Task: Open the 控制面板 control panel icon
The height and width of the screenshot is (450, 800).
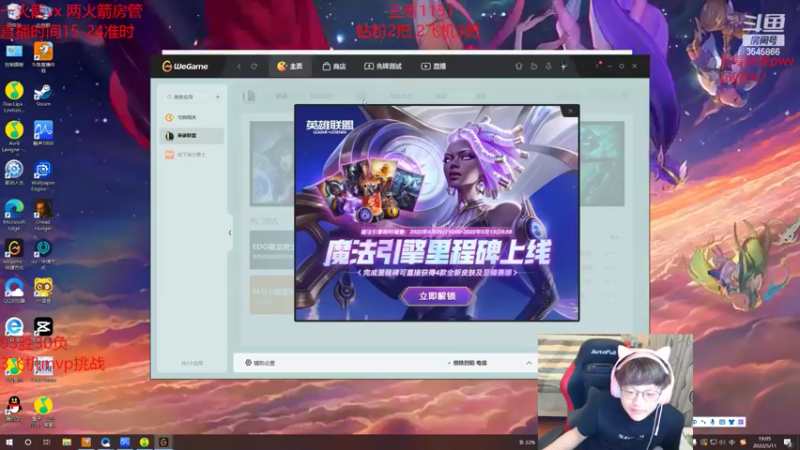Action: pyautogui.click(x=14, y=56)
